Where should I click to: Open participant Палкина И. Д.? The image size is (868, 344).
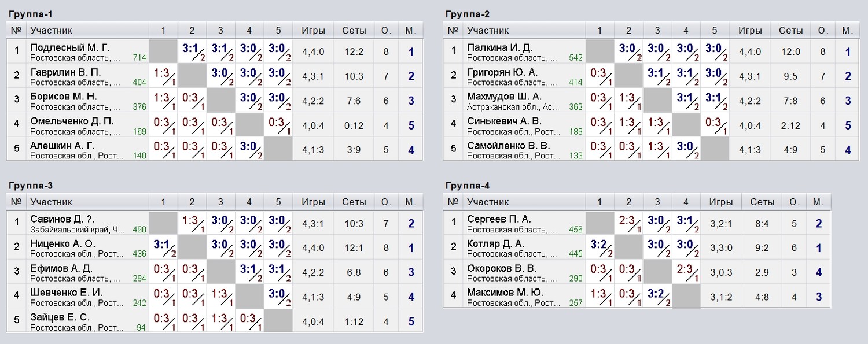point(499,47)
